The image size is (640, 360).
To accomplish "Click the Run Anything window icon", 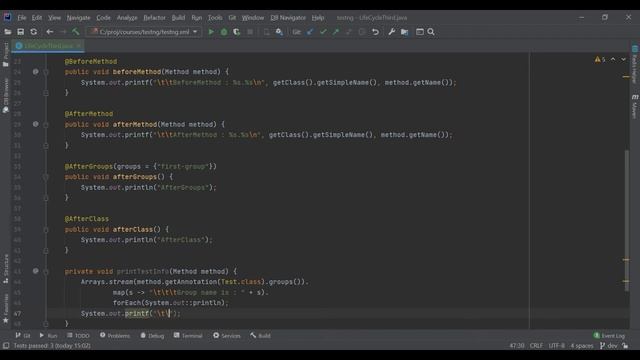I will click(420, 32).
